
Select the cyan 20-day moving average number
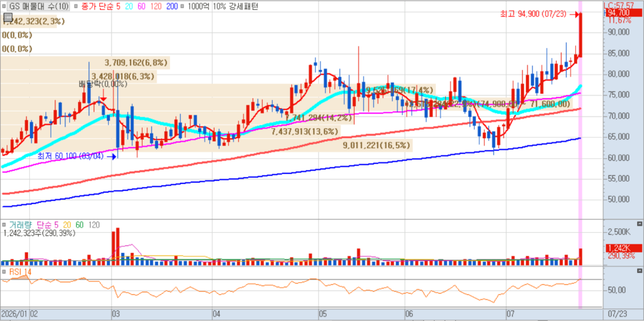129,6
